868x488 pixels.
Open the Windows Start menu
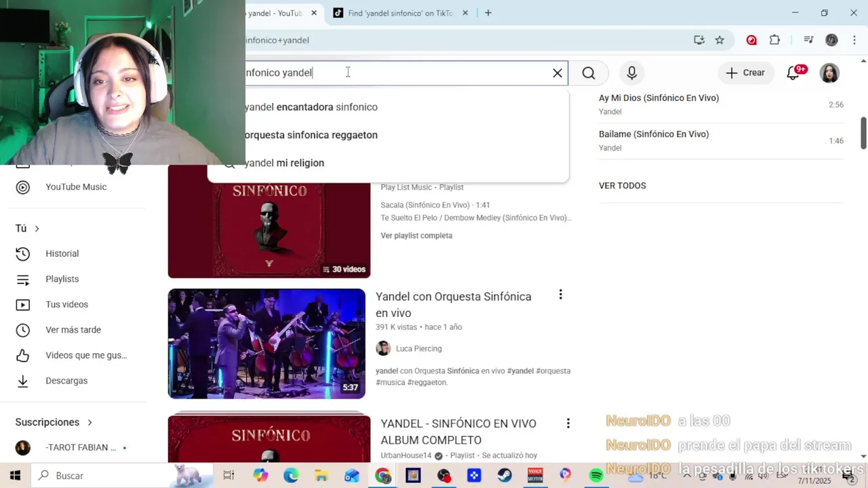[15, 476]
